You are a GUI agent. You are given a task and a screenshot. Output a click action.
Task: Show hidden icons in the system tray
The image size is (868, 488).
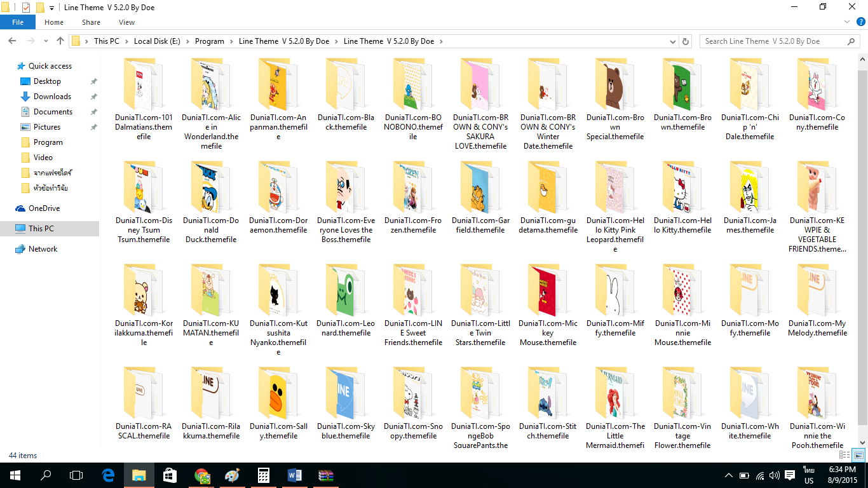(729, 475)
